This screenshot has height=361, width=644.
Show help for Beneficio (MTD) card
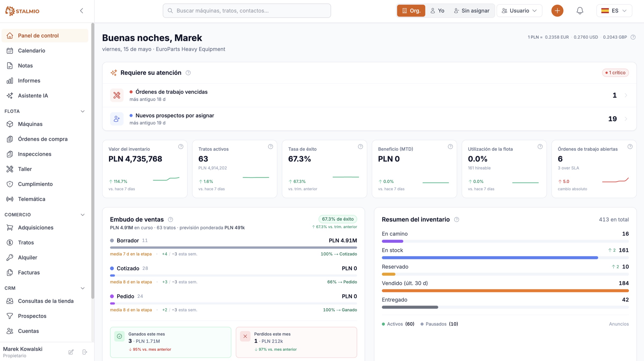click(x=450, y=147)
